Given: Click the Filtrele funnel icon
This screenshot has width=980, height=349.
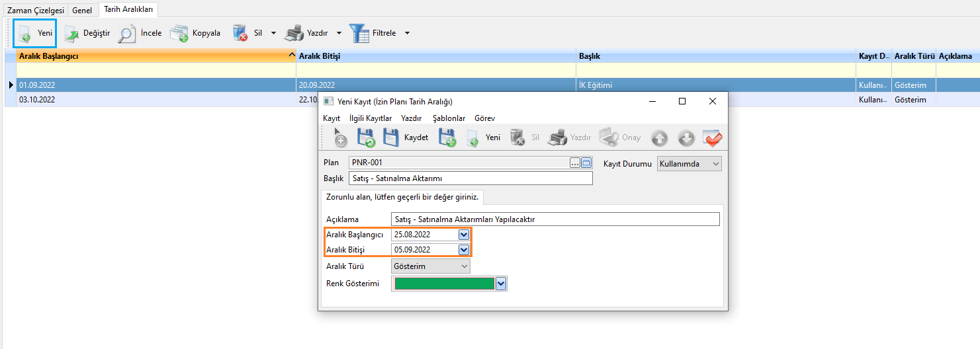Looking at the screenshot, I should click(359, 33).
